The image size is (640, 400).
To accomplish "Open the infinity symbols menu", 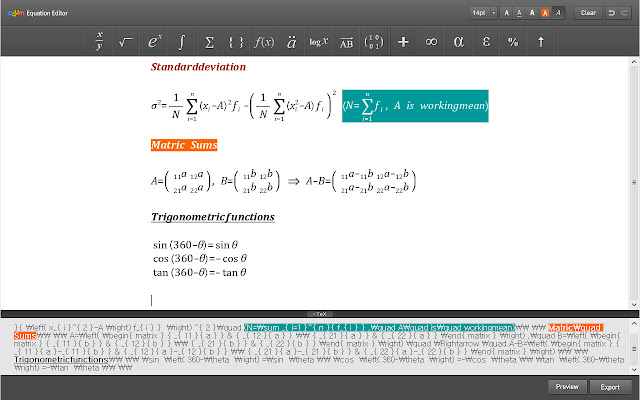I will pos(431,41).
